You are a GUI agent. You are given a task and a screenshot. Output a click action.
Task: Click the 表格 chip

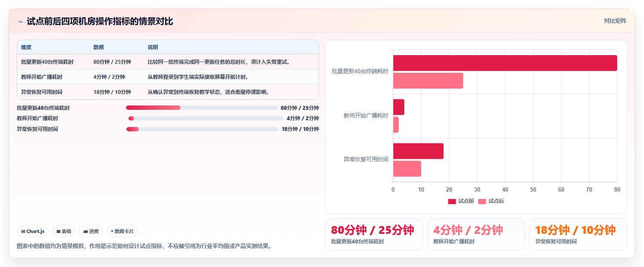point(64,231)
